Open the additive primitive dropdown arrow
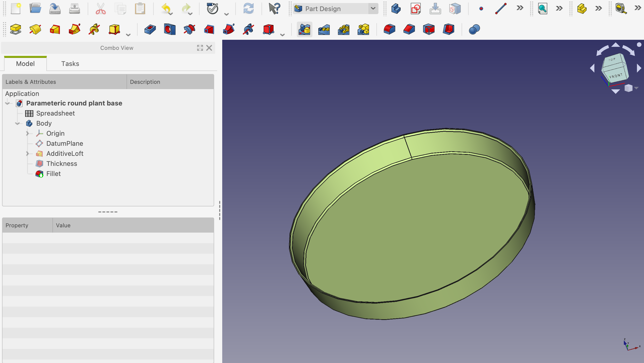Screen dimensions: 644x363 coord(128,35)
